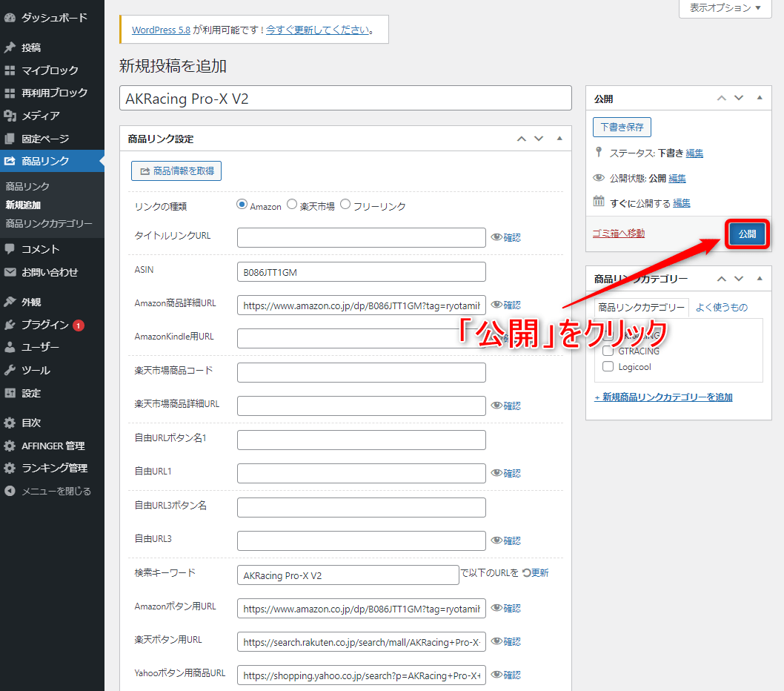This screenshot has height=691, width=784.
Task: Click the post title field AKRacing Pro-X V2
Action: click(x=345, y=98)
